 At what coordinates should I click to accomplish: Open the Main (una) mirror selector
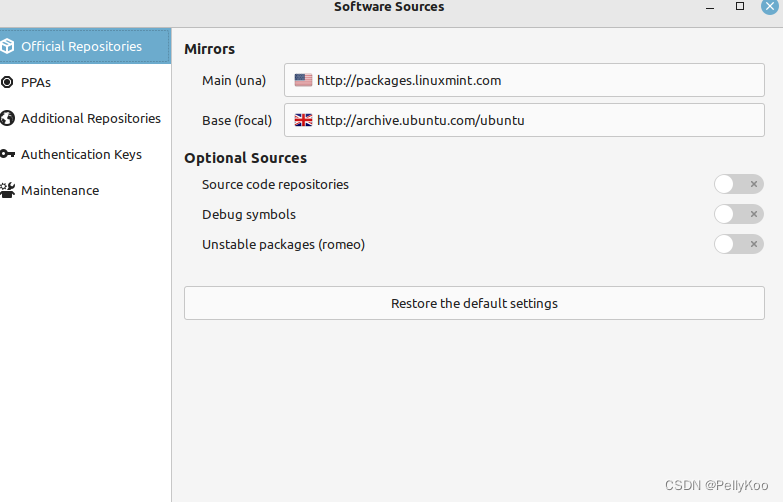coord(524,80)
